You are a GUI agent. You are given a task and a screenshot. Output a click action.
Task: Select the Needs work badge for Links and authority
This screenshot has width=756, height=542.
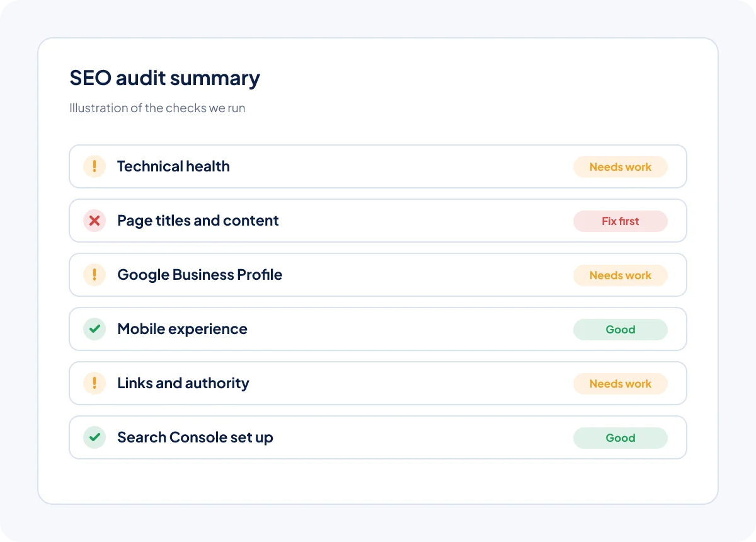point(621,384)
